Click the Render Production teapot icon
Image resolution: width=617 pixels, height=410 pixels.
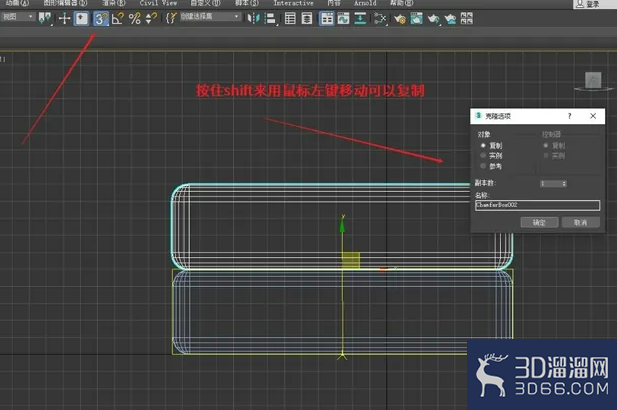pos(433,18)
